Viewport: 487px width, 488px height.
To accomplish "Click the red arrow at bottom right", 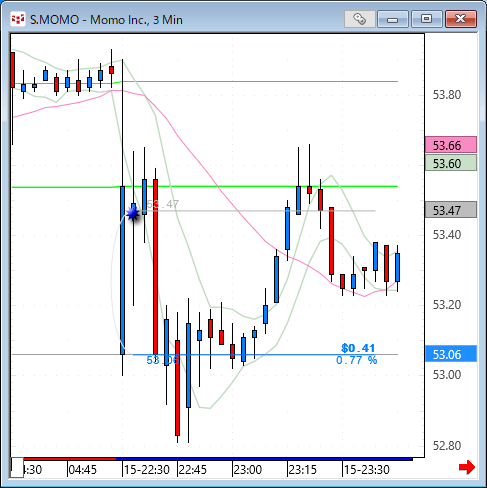I will (467, 467).
